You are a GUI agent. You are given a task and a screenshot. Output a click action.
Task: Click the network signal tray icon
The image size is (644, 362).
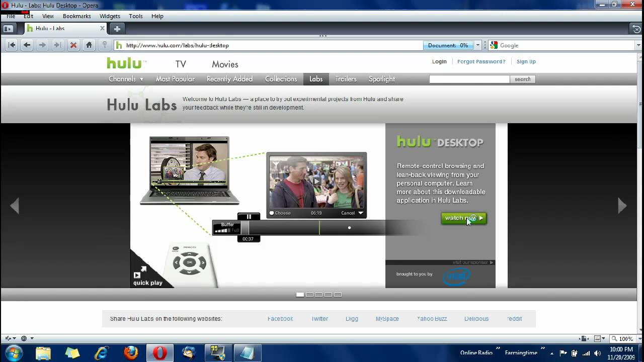click(x=586, y=353)
